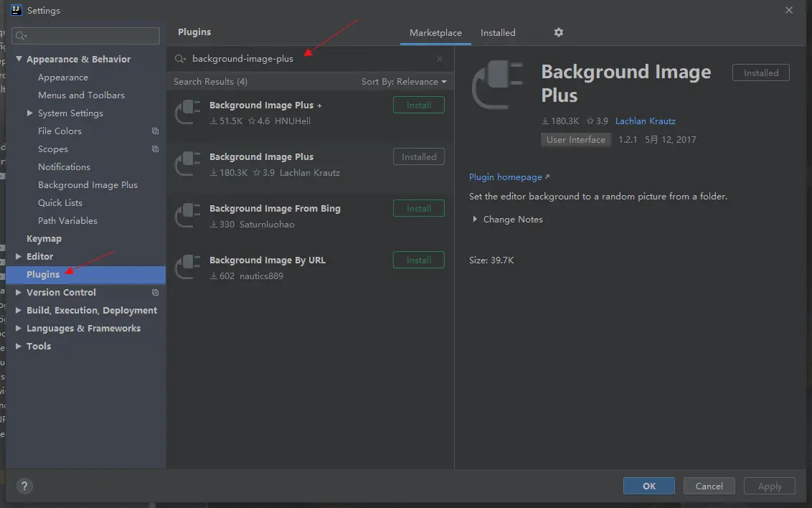Focus plugin search field with background-image-plus

309,59
